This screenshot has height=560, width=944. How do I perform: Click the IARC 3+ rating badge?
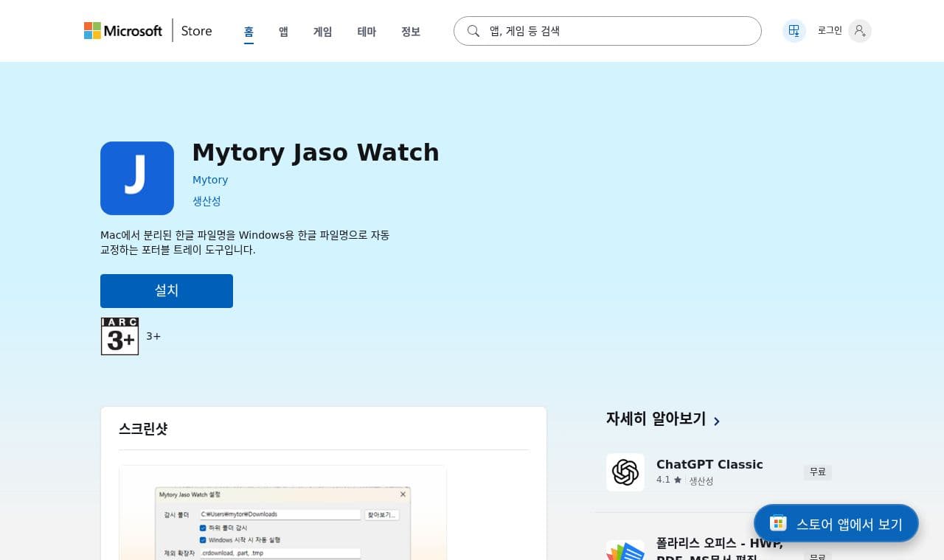(119, 336)
